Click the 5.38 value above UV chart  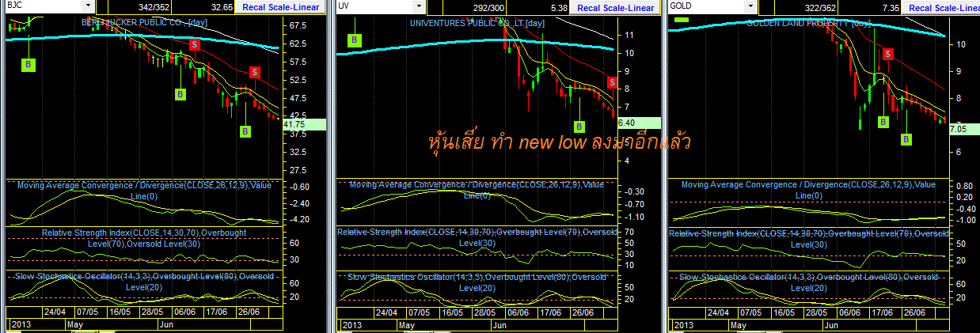click(x=559, y=7)
